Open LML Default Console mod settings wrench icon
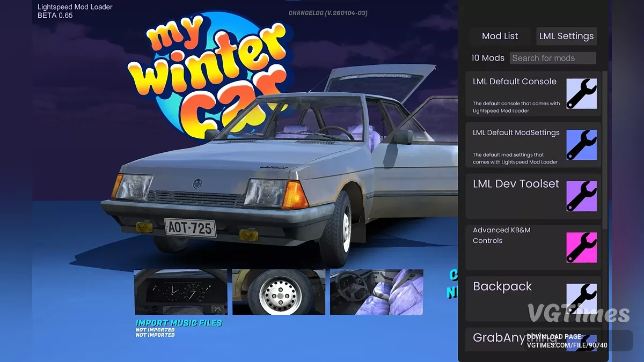This screenshot has height=362, width=644. click(x=582, y=94)
